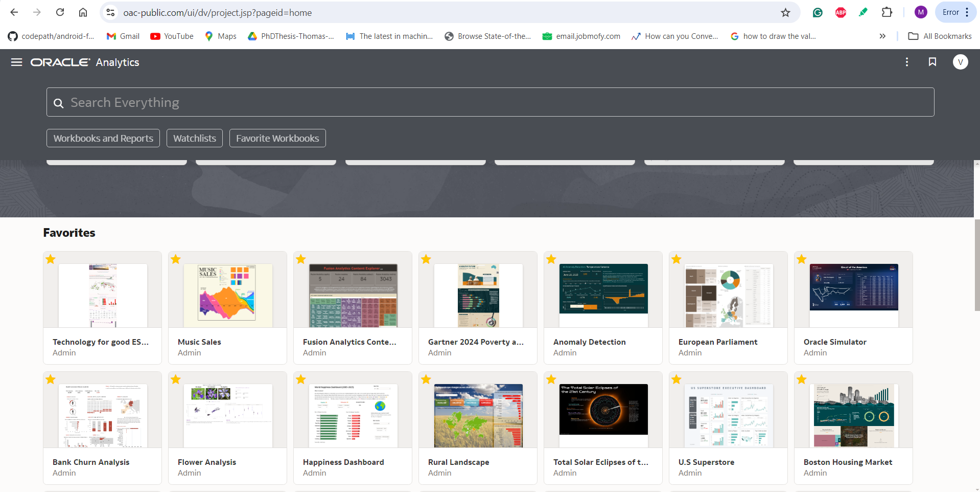Open the user profile avatar V
Viewport: 980px width, 492px height.
click(961, 62)
